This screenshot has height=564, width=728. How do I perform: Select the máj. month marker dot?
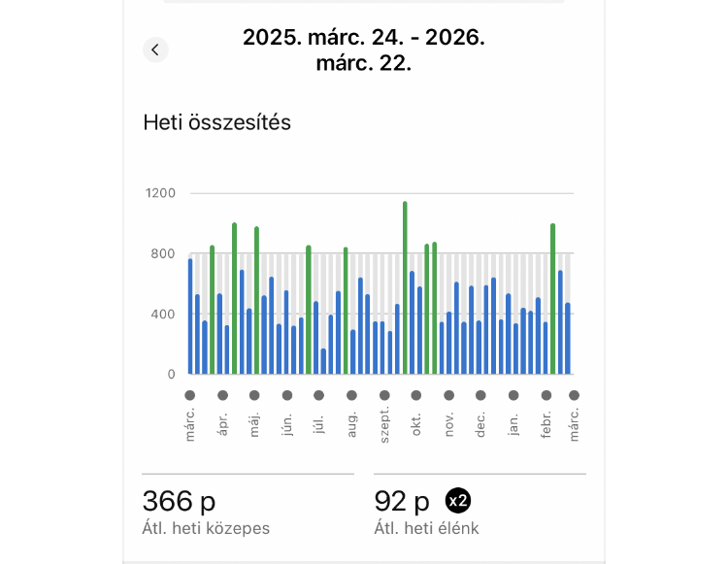pos(254,395)
